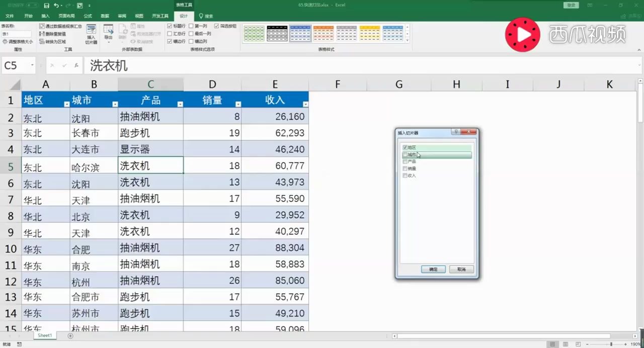
Task: Click the Save icon in quick access toolbar
Action: [x=46, y=6]
